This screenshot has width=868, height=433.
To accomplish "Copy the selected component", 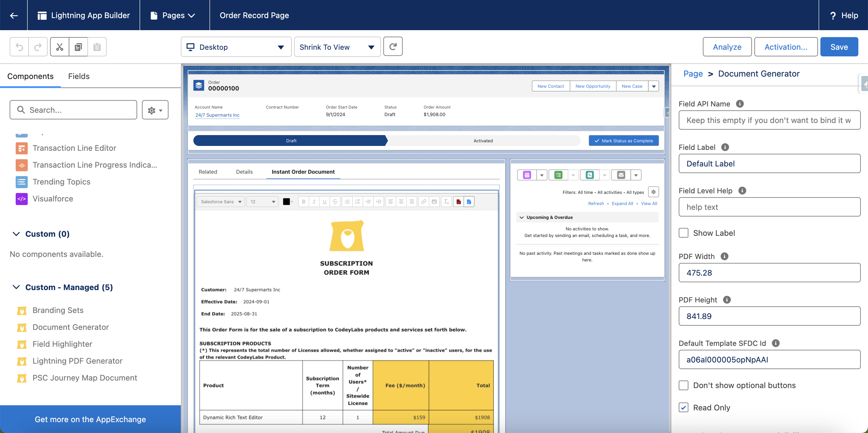I will [78, 47].
